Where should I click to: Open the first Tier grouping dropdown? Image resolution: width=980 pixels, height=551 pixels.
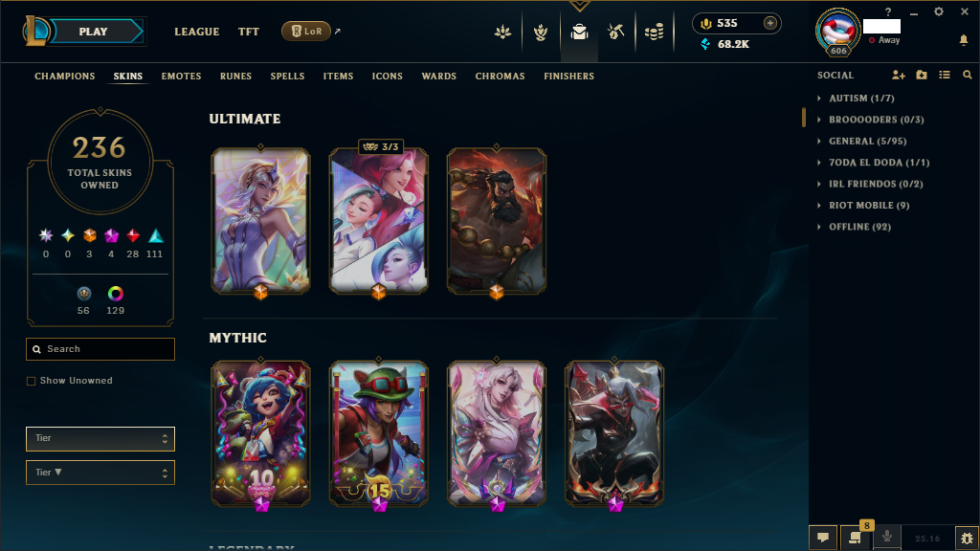click(100, 438)
